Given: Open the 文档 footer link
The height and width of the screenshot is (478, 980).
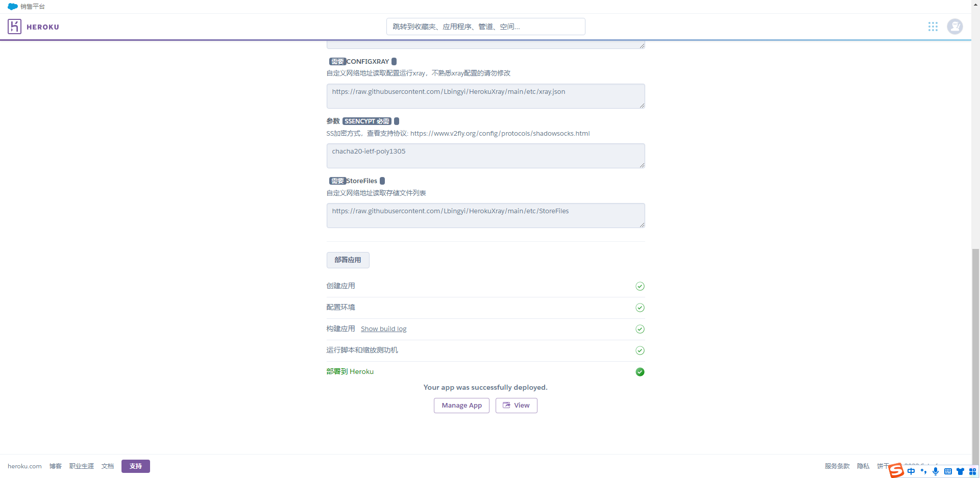Looking at the screenshot, I should [107, 466].
